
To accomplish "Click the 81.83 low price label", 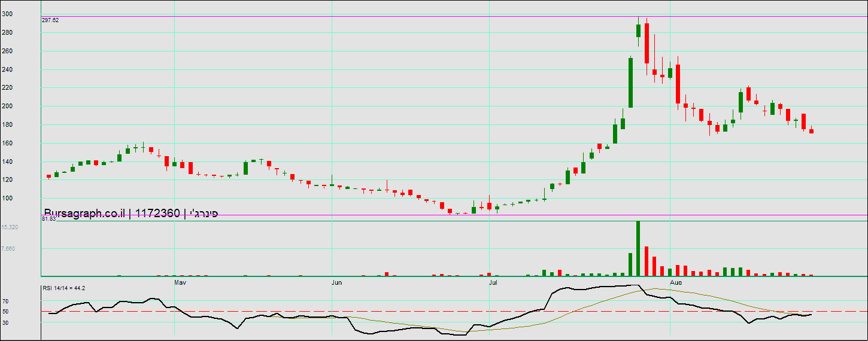I will [x=48, y=219].
